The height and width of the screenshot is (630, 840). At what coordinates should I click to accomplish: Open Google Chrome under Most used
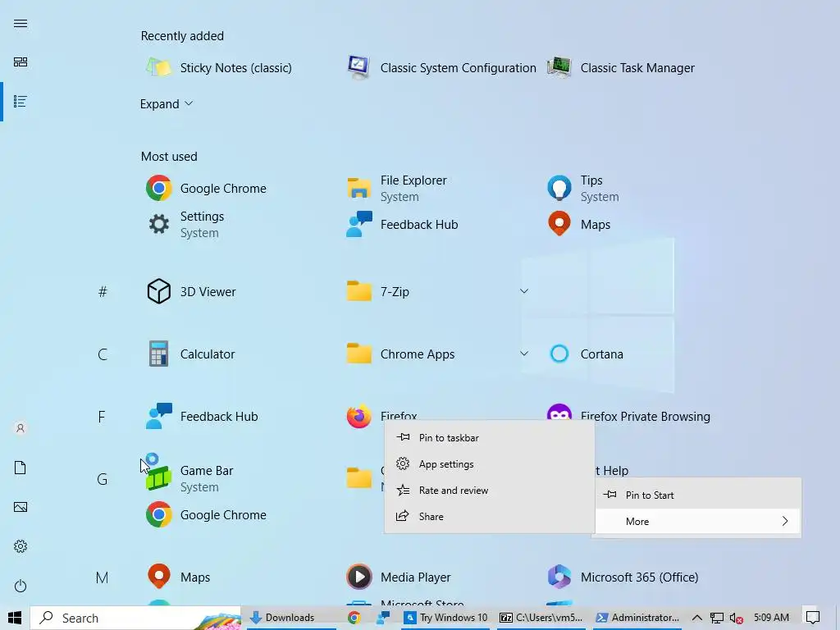[206, 189]
